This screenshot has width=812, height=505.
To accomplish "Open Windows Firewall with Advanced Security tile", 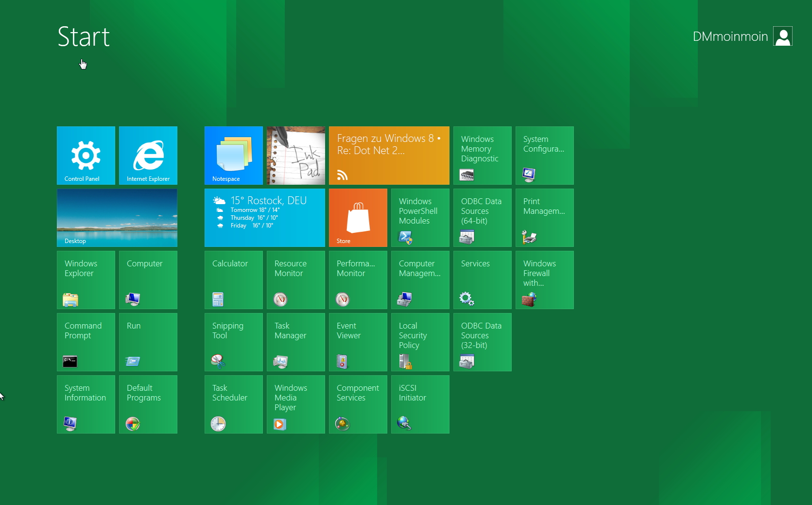I will (545, 280).
